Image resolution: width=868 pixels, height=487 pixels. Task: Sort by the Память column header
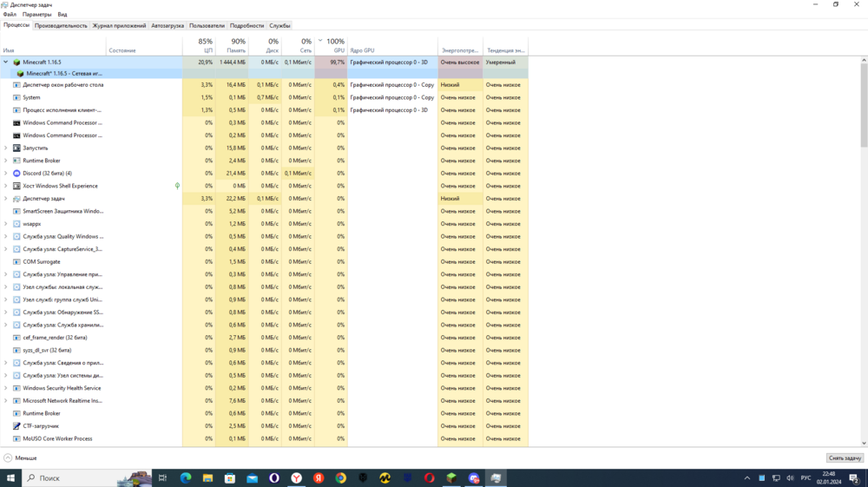tap(232, 45)
